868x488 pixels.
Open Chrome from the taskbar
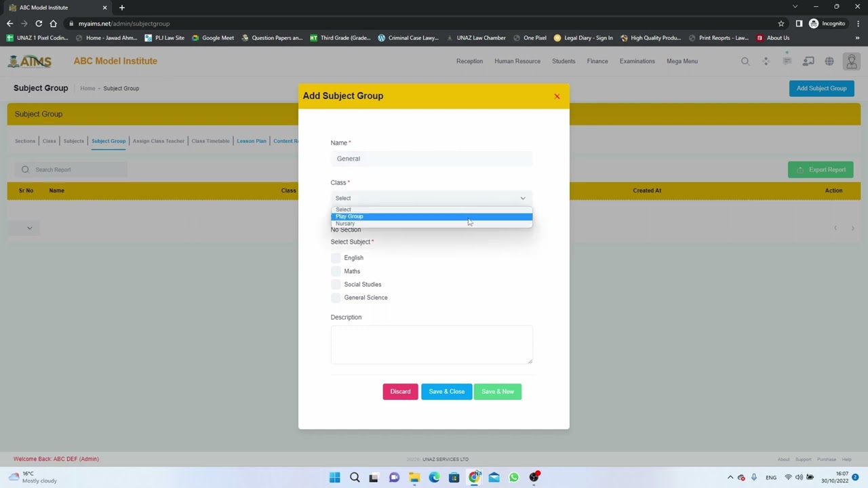(x=474, y=477)
